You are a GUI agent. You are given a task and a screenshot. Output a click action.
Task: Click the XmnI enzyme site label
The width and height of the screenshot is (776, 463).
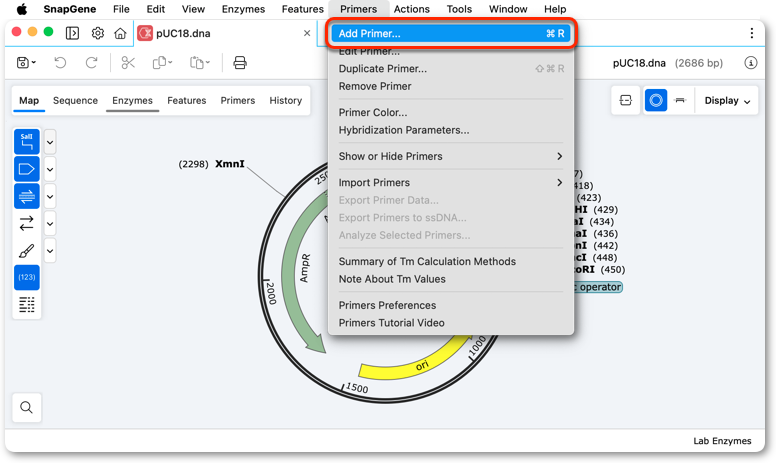click(230, 164)
